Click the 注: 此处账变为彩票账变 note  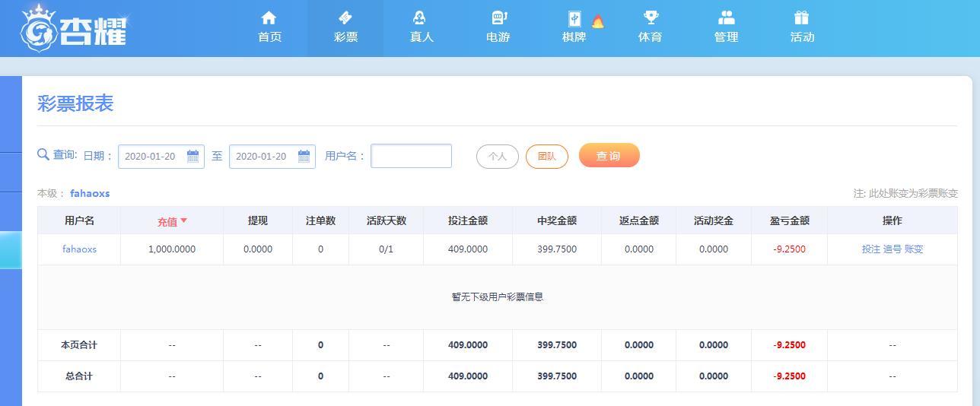[x=905, y=194]
